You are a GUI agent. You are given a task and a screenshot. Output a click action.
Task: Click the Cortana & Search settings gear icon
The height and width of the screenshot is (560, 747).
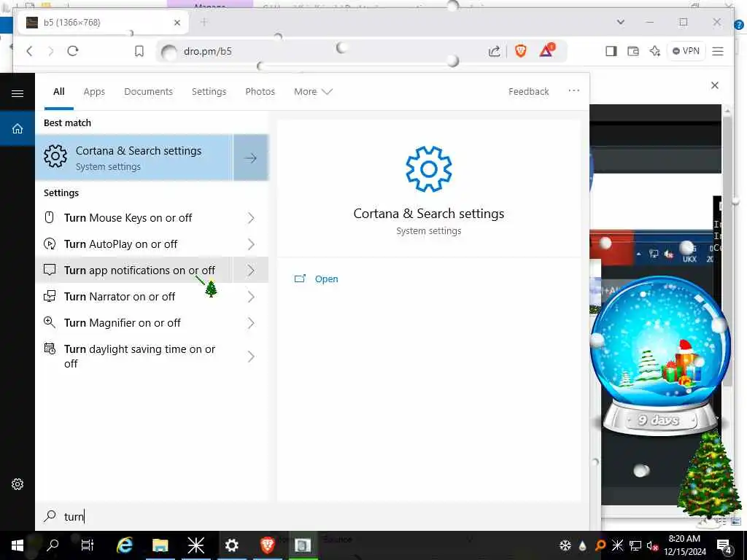tap(55, 156)
